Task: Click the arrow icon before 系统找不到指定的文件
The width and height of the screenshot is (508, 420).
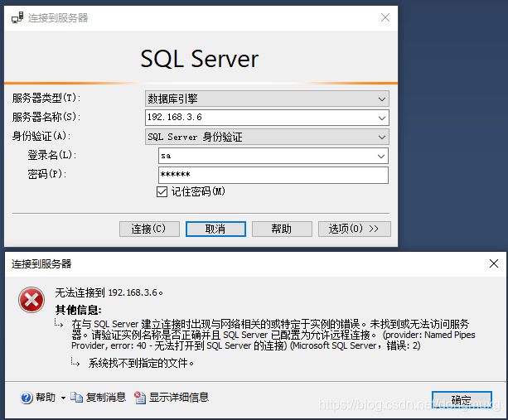Action: pyautogui.click(x=75, y=362)
